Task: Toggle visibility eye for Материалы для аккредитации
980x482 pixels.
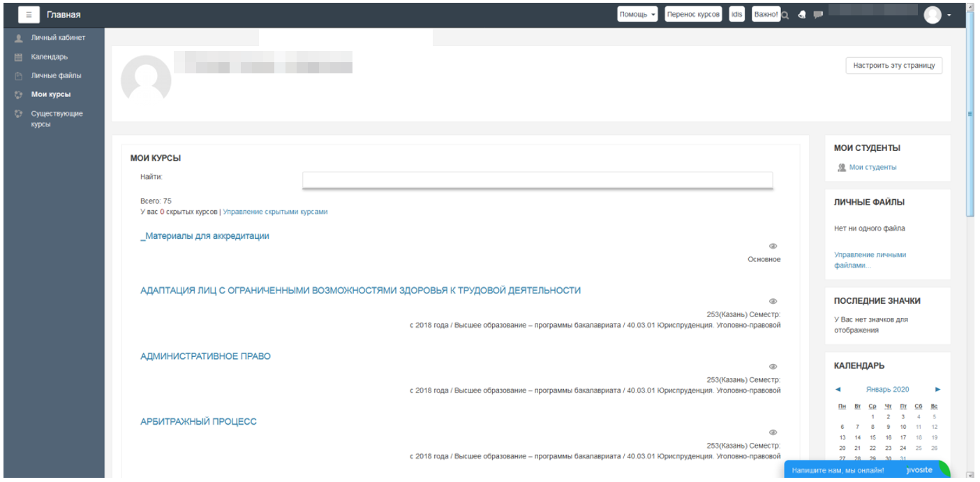Action: (773, 247)
